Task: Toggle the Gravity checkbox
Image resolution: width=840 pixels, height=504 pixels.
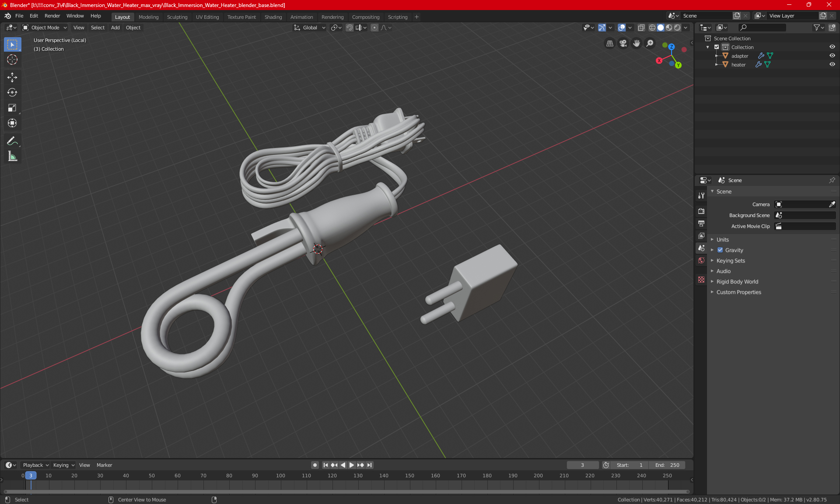Action: click(720, 250)
